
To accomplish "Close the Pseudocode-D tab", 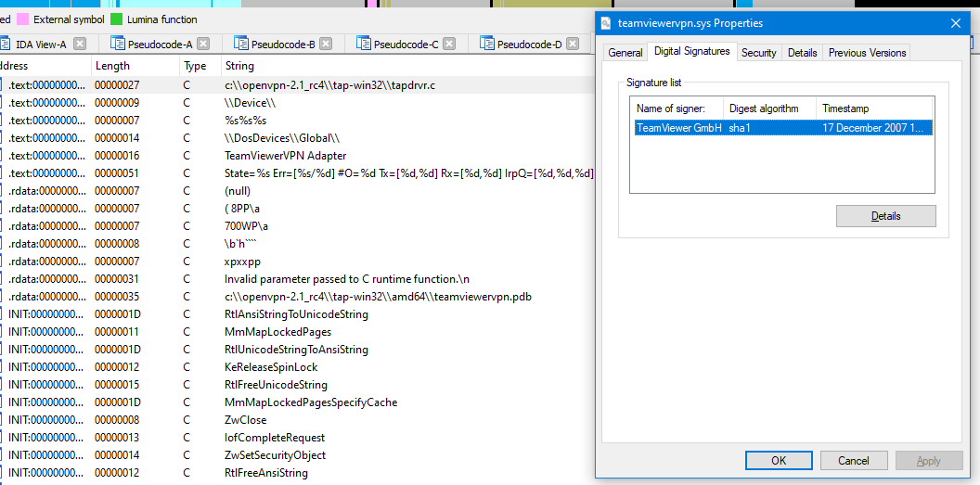I will tap(573, 44).
